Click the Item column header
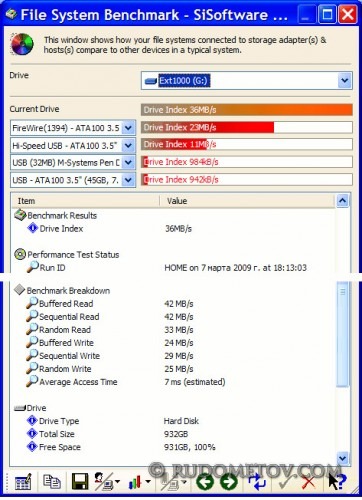362x500 pixels. point(86,201)
